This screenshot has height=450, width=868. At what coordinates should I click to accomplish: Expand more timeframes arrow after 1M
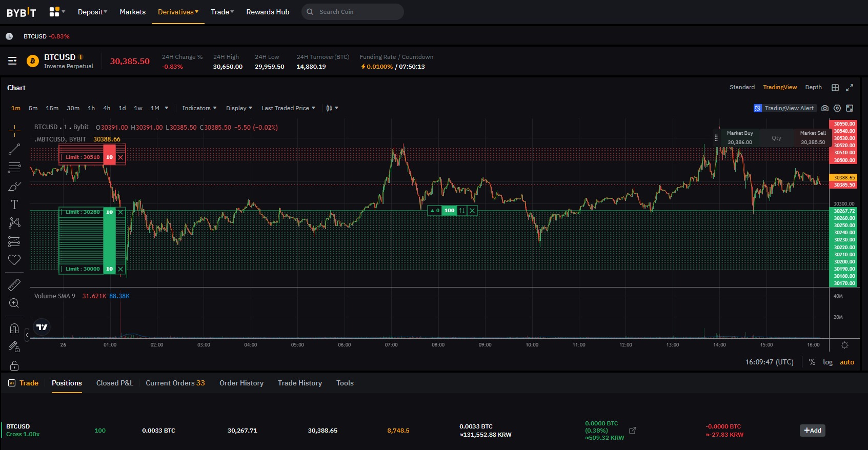[167, 108]
